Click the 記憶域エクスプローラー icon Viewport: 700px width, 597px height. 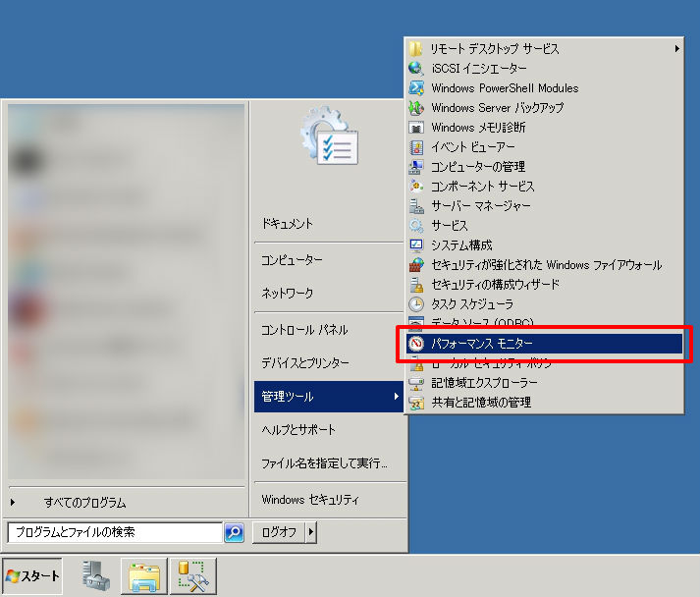(x=416, y=383)
